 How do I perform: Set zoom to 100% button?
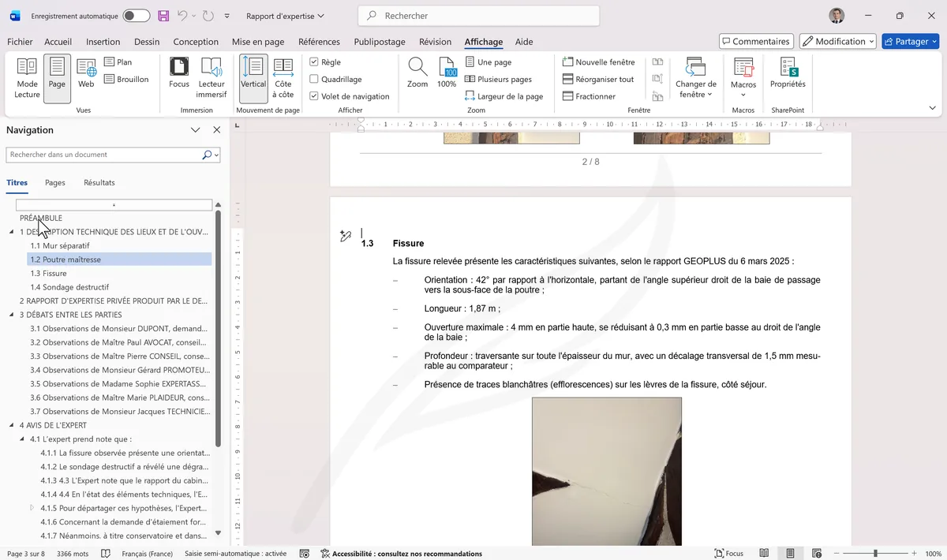447,73
